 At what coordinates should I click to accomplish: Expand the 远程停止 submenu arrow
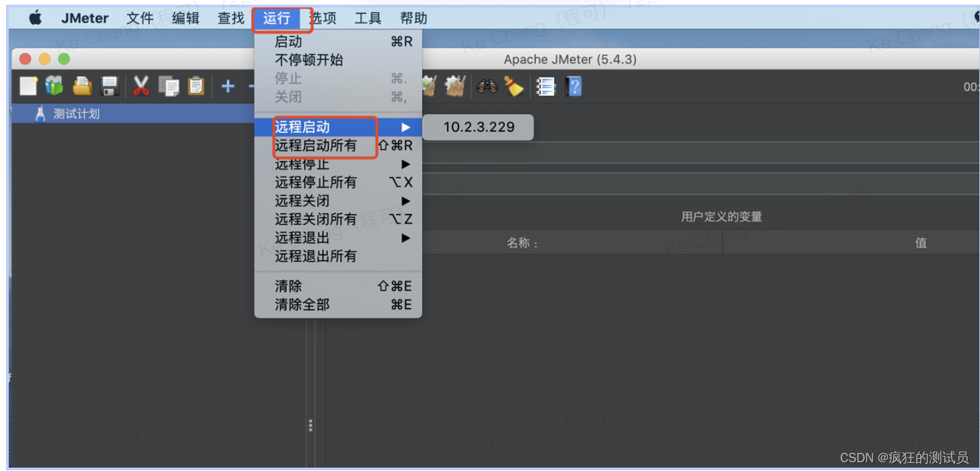click(405, 164)
